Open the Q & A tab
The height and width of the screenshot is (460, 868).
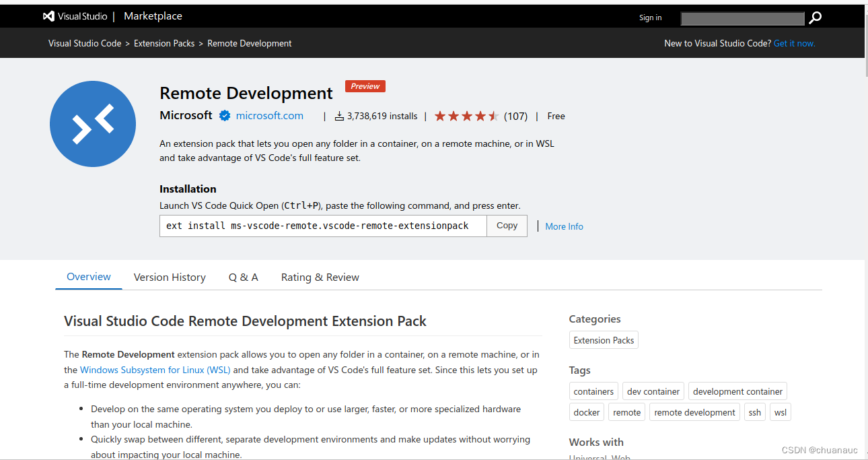[x=244, y=277]
